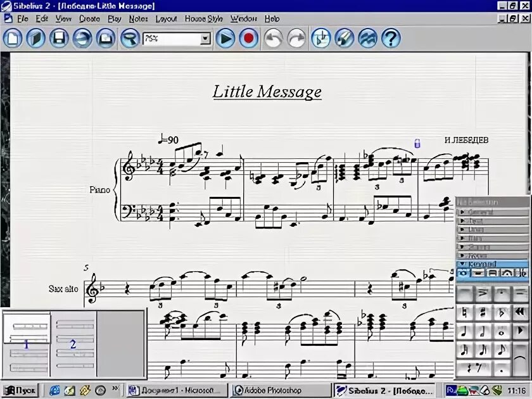Switch to the Microsoft Word document taskbar button

pos(176,391)
